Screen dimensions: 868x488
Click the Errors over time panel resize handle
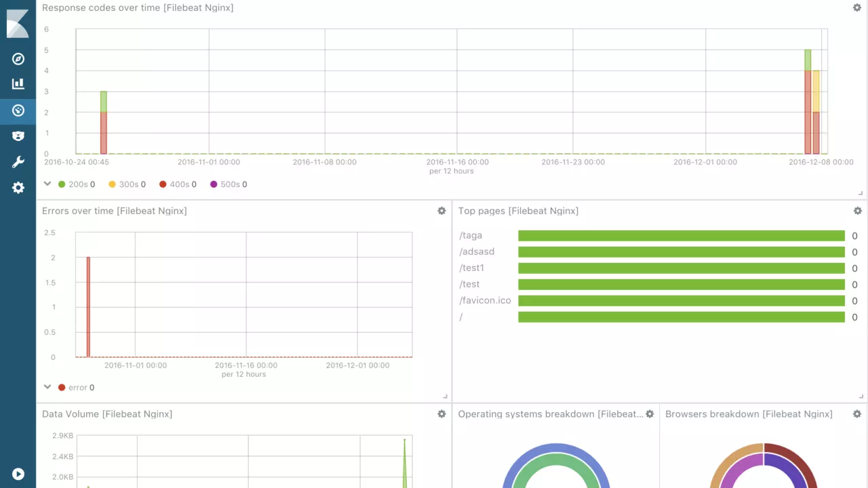point(445,396)
